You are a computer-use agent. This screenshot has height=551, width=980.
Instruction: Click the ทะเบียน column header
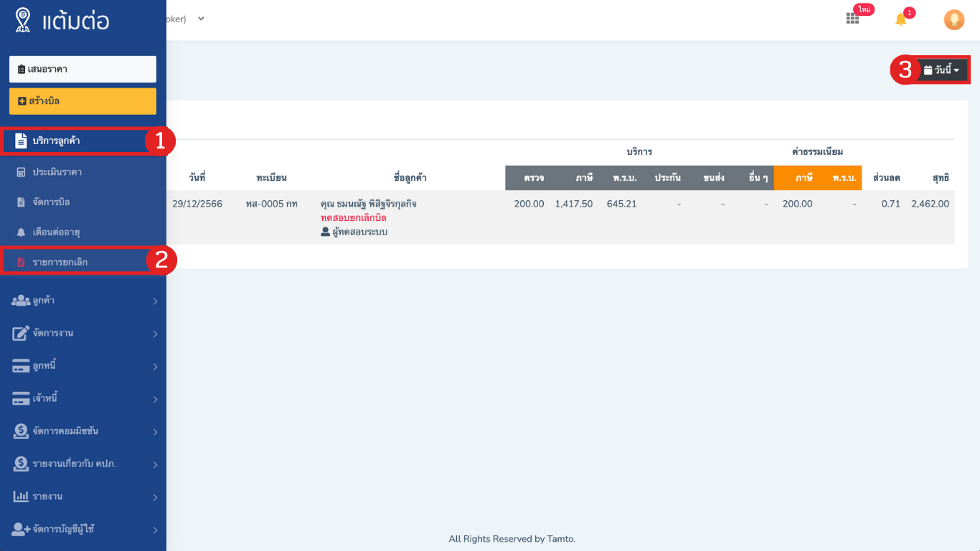(x=271, y=177)
